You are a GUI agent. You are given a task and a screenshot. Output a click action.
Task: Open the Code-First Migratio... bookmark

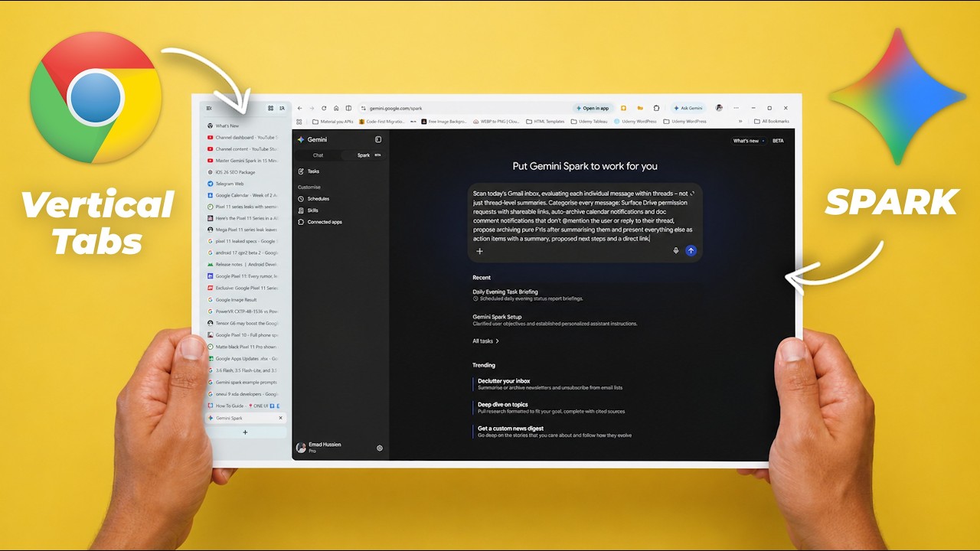(382, 121)
